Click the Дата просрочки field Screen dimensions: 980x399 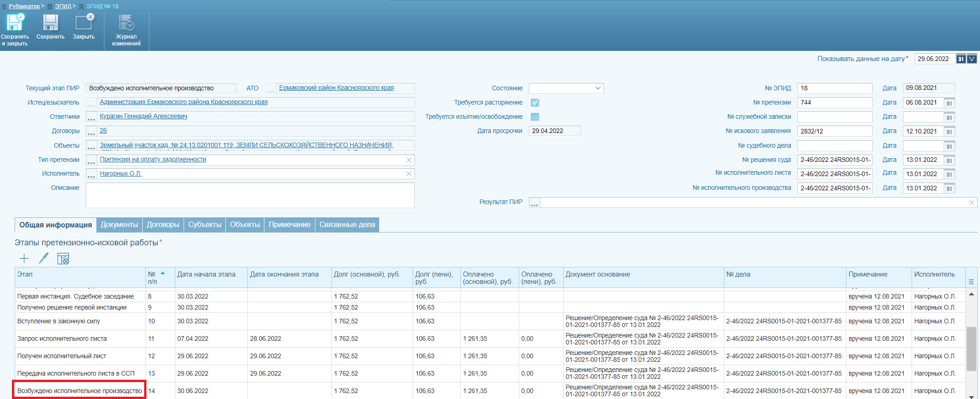[x=554, y=131]
